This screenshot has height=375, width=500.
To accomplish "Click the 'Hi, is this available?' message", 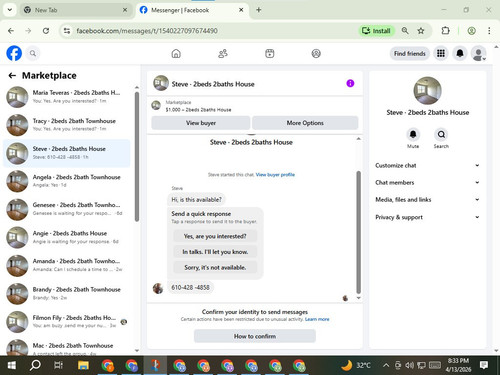I will point(196,200).
